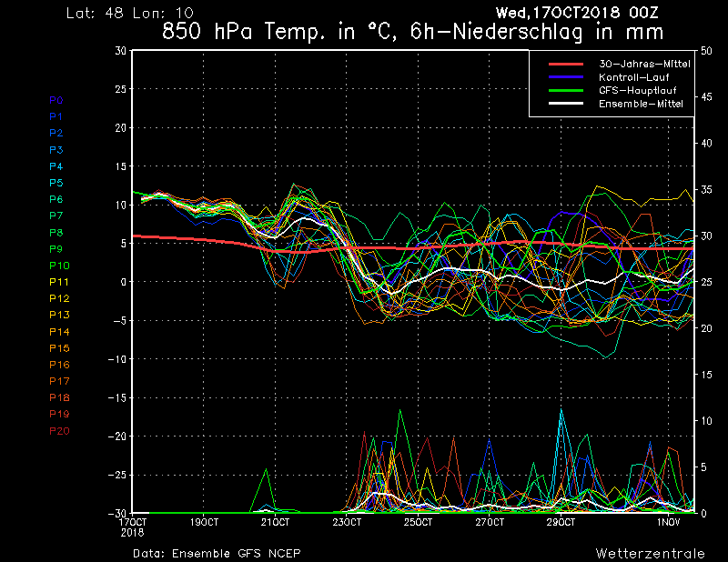
Task: Select the 30-Jahres-Mittel legend text
Action: (641, 64)
